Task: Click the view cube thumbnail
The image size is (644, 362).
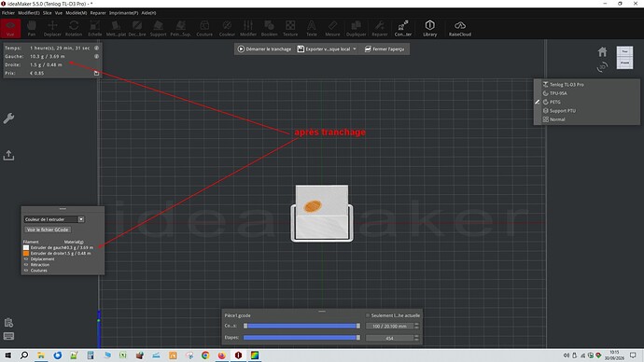Action: pos(624,57)
